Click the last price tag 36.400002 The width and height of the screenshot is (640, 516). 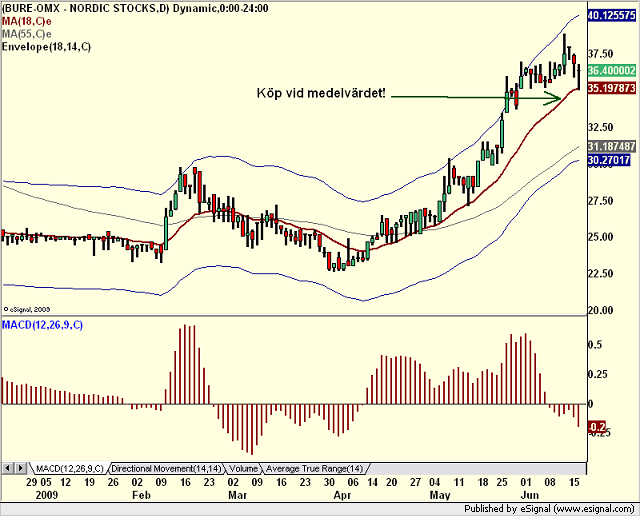pos(612,71)
